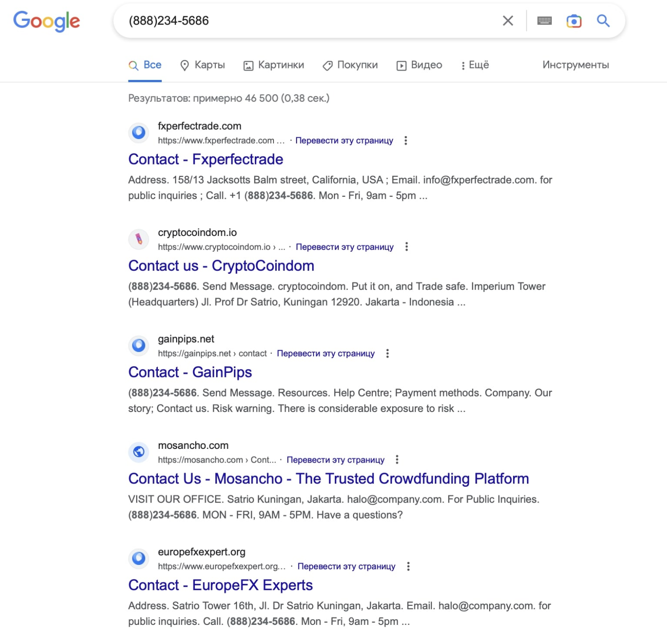Screen dimensions: 667x644
Task: Open three-dot menu for europefxexpert result
Action: [x=408, y=567]
